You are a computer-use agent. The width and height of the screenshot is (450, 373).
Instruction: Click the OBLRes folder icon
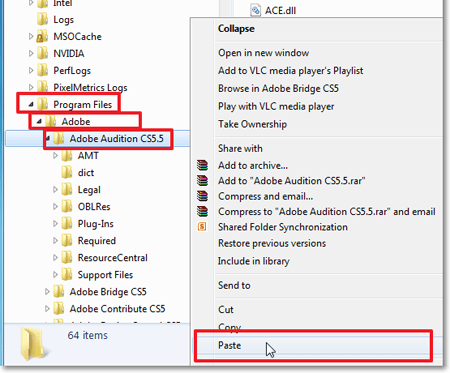[x=67, y=206]
